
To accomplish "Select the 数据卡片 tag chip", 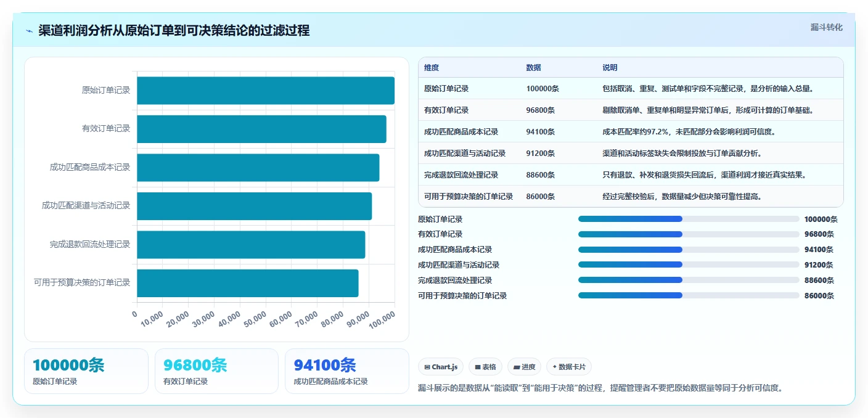I will (569, 367).
